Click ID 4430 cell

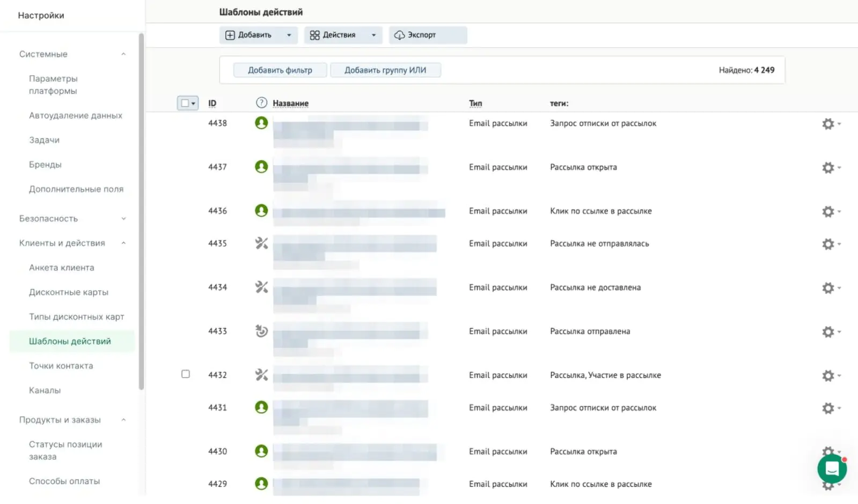coord(217,451)
